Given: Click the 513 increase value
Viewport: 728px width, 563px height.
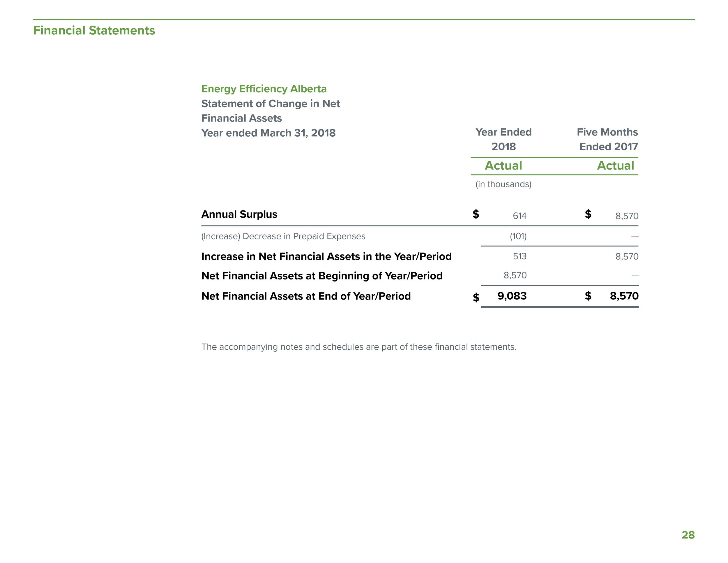Looking at the screenshot, I should coord(520,256).
